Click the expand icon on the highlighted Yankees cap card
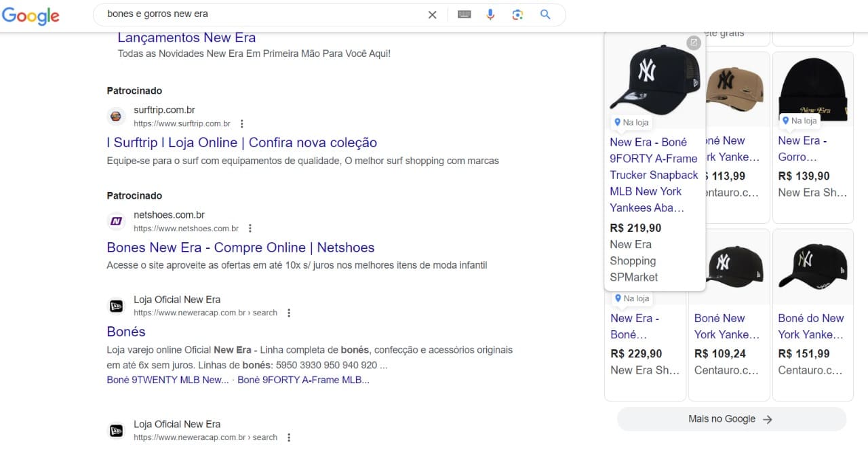Viewport: 868px width, 451px height. pos(693,43)
